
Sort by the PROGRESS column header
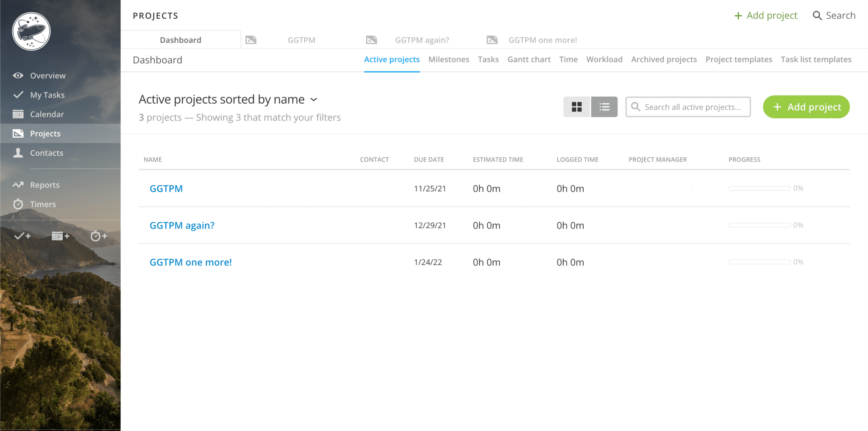coord(744,160)
